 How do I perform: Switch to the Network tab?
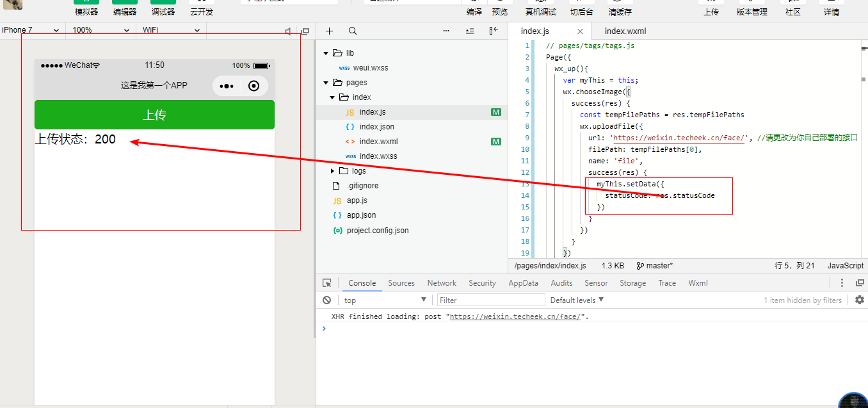[x=442, y=283]
